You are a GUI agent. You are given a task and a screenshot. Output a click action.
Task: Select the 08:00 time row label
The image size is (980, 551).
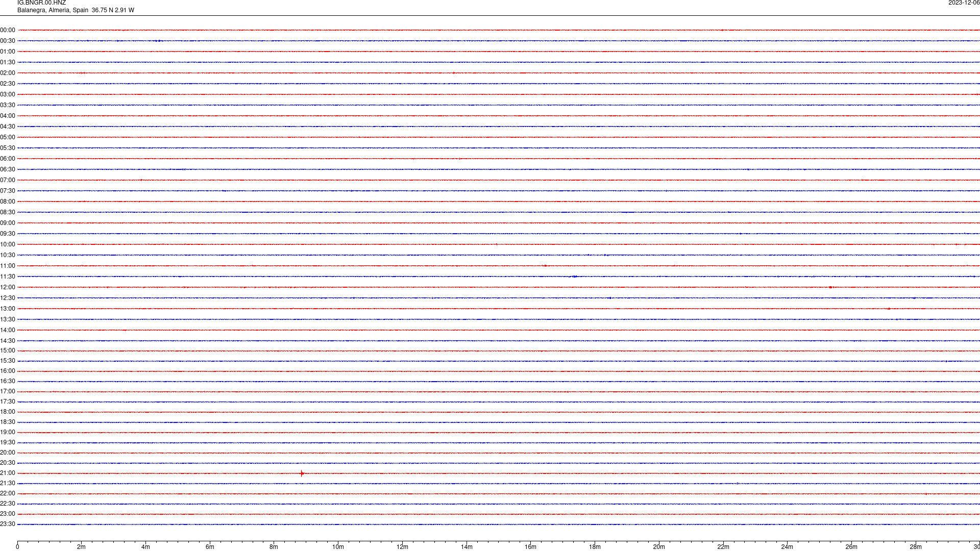pyautogui.click(x=8, y=202)
